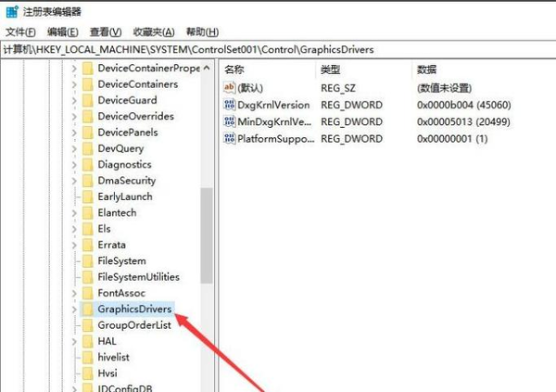Click the EarlyLaunch folder icon
This screenshot has height=392, width=556.
88,196
